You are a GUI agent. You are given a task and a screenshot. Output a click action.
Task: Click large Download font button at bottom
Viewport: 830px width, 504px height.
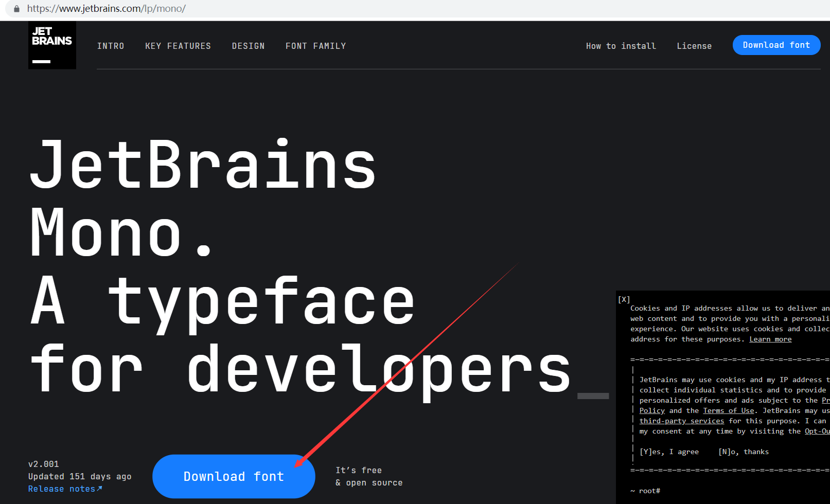pos(234,476)
